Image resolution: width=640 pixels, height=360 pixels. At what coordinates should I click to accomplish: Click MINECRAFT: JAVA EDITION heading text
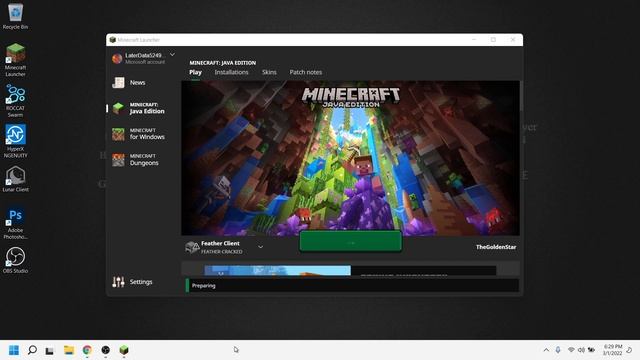[x=223, y=63]
